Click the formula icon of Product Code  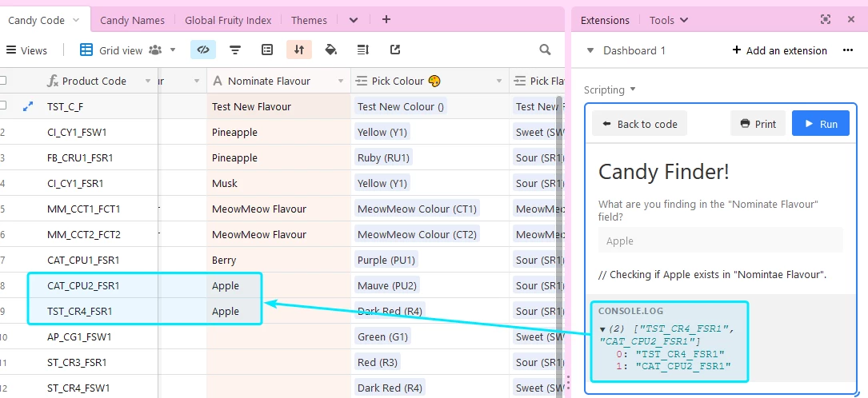click(x=53, y=82)
